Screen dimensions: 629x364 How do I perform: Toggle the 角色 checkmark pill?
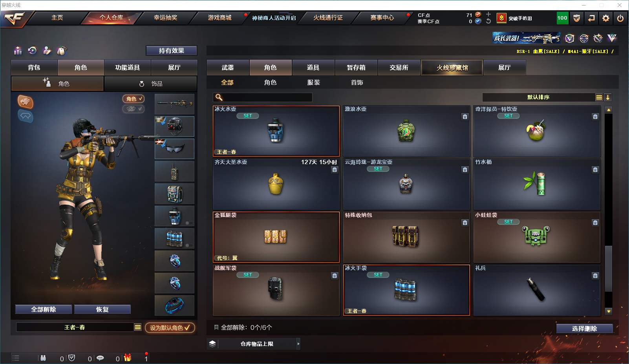click(133, 99)
